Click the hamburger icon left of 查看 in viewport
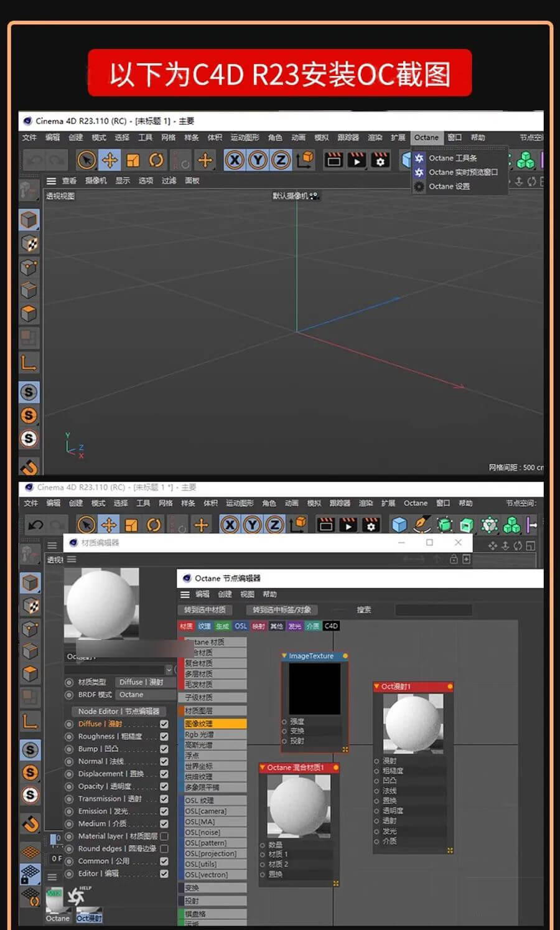The image size is (560, 930). [x=51, y=181]
